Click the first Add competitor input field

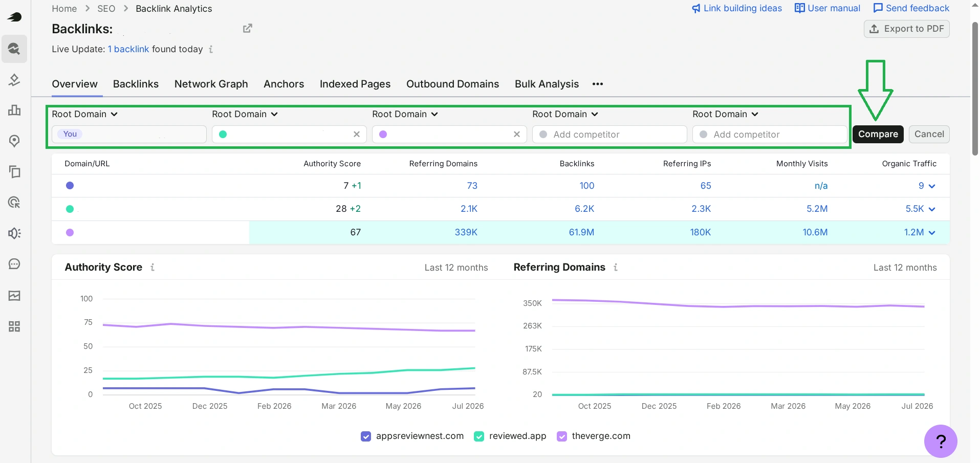point(609,134)
